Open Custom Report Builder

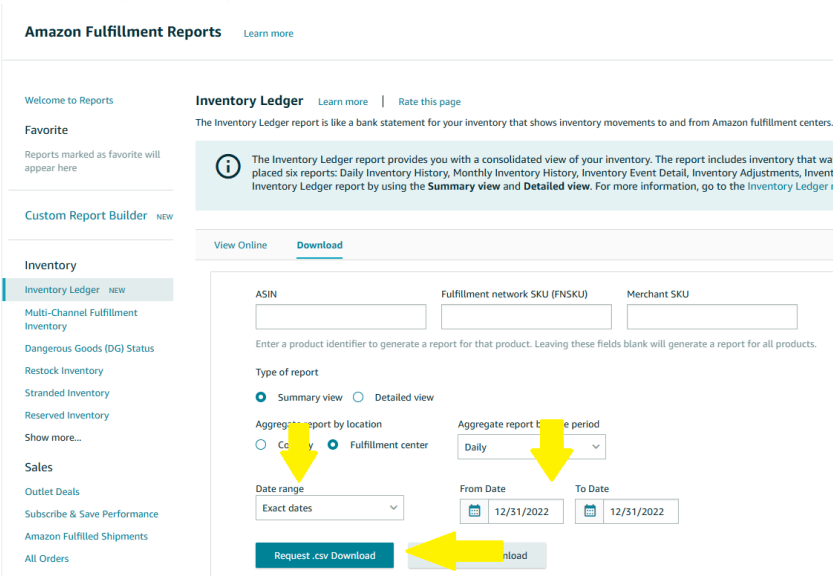tap(86, 216)
